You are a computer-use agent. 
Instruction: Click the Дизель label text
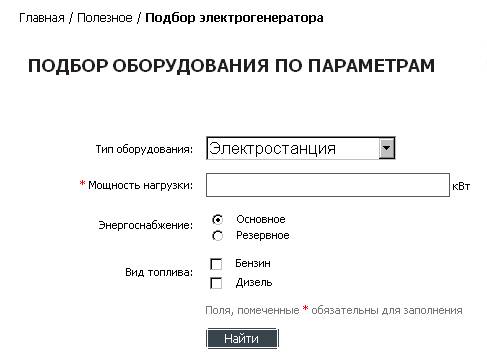point(254,283)
